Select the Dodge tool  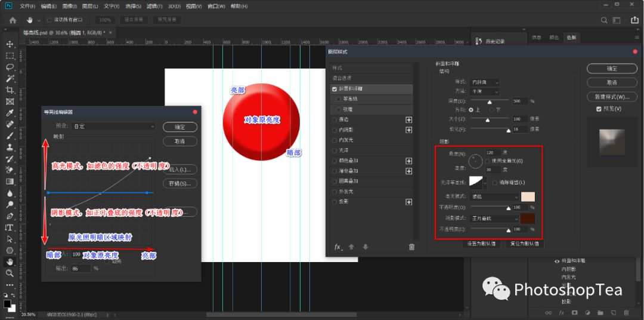[x=10, y=204]
